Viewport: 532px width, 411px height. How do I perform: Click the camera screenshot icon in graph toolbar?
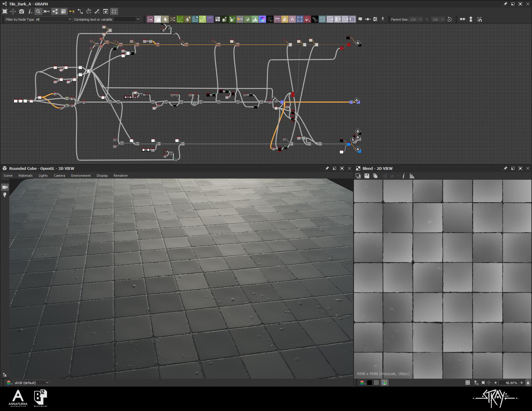(22, 11)
